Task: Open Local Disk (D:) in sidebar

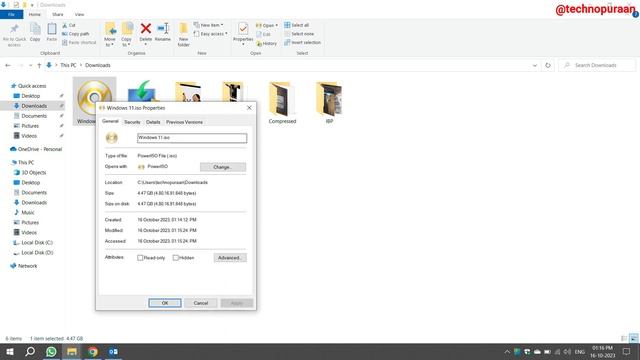Action: [33, 253]
